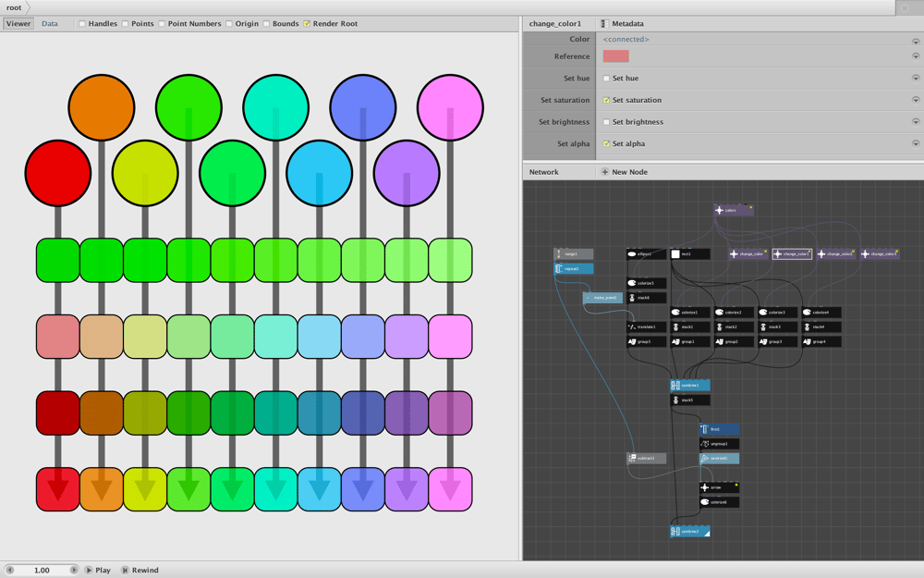Screen dimensions: 924x578
Task: Click the root breadcrumb in address bar
Action: tap(14, 7)
